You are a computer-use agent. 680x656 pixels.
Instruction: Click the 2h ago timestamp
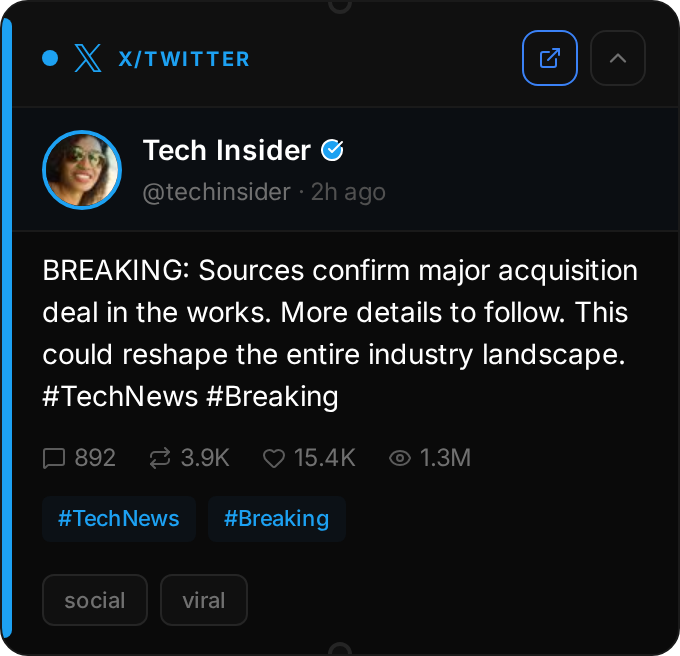[x=348, y=192]
